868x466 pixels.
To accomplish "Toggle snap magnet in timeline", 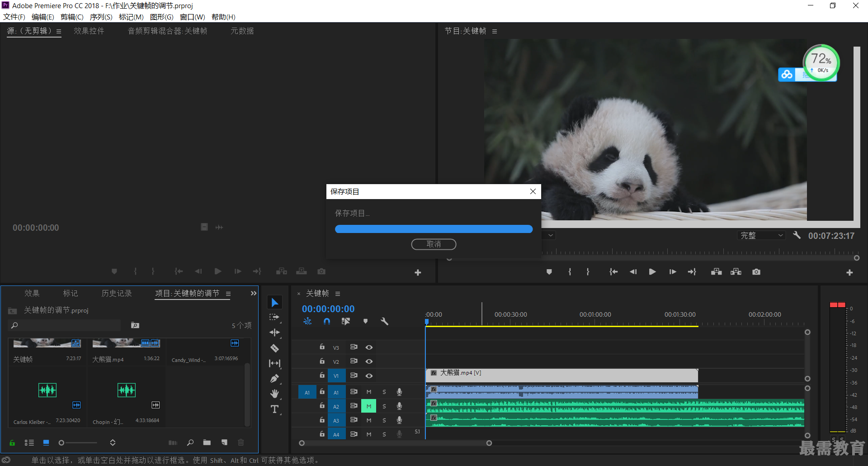I will tap(327, 321).
